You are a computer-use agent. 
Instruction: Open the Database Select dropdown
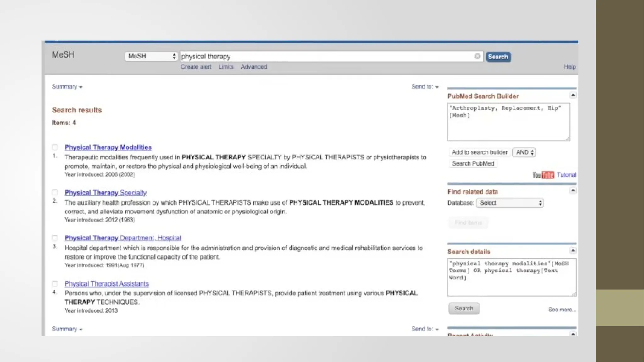510,203
